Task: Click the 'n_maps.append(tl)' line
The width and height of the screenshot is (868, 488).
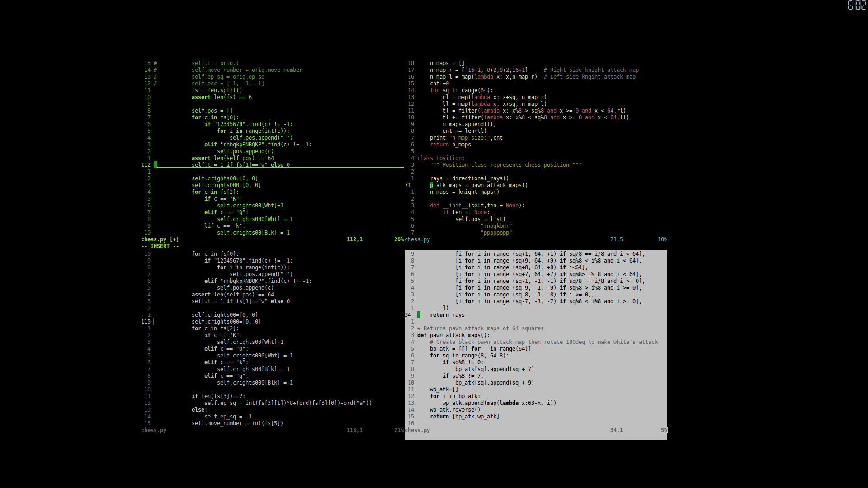Action: 469,124
